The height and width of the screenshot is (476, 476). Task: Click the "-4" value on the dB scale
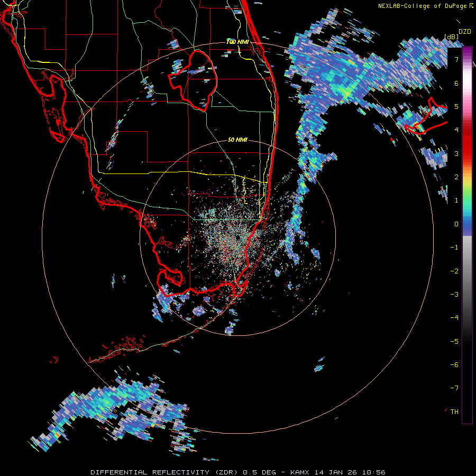coord(454,318)
